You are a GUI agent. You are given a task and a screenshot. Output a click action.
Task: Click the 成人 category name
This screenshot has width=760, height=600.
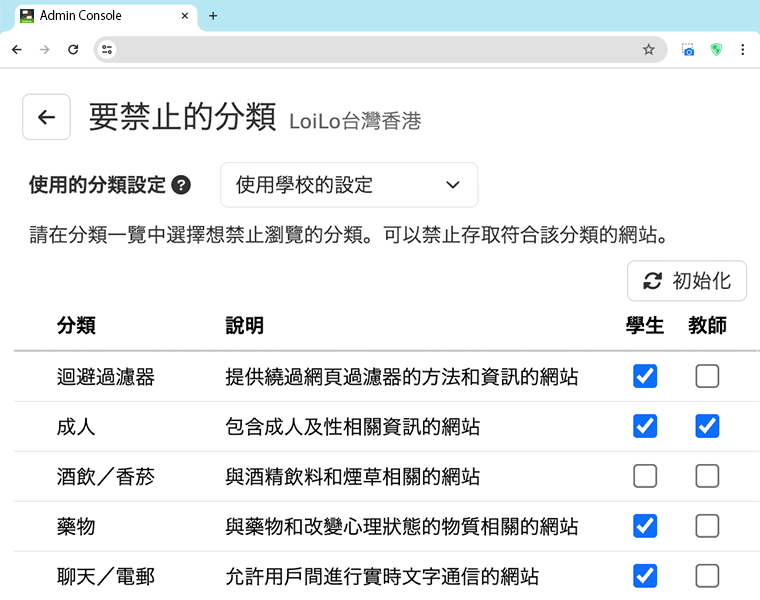[x=76, y=426]
